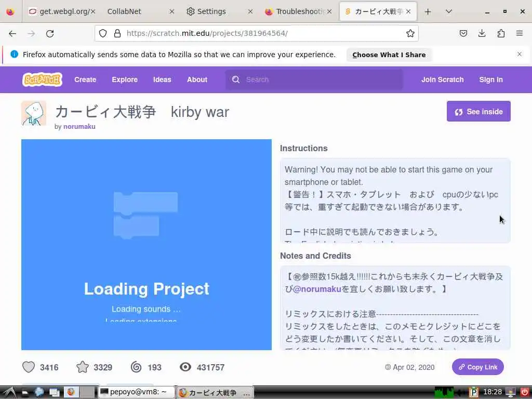
Task: Click the 431757 view count
Action: (x=210, y=367)
